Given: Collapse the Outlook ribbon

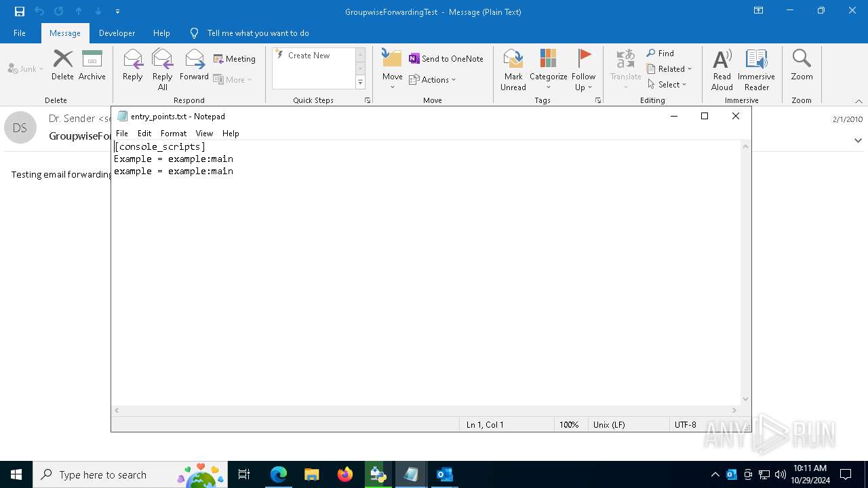Looking at the screenshot, I should [858, 100].
